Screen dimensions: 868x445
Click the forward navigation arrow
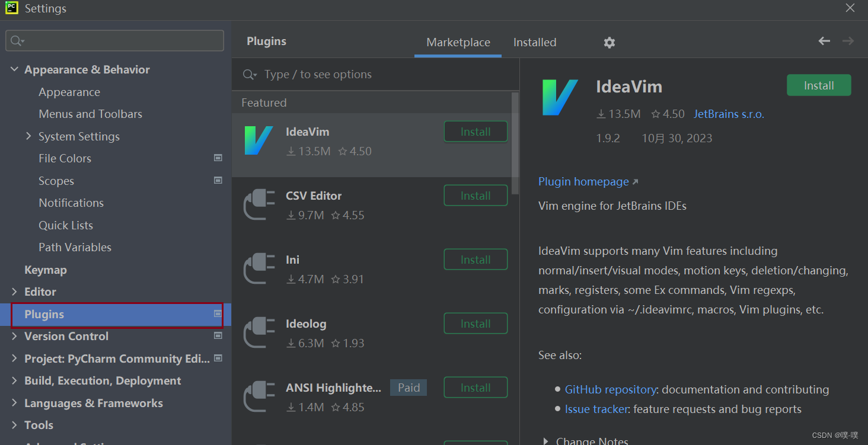coord(848,41)
